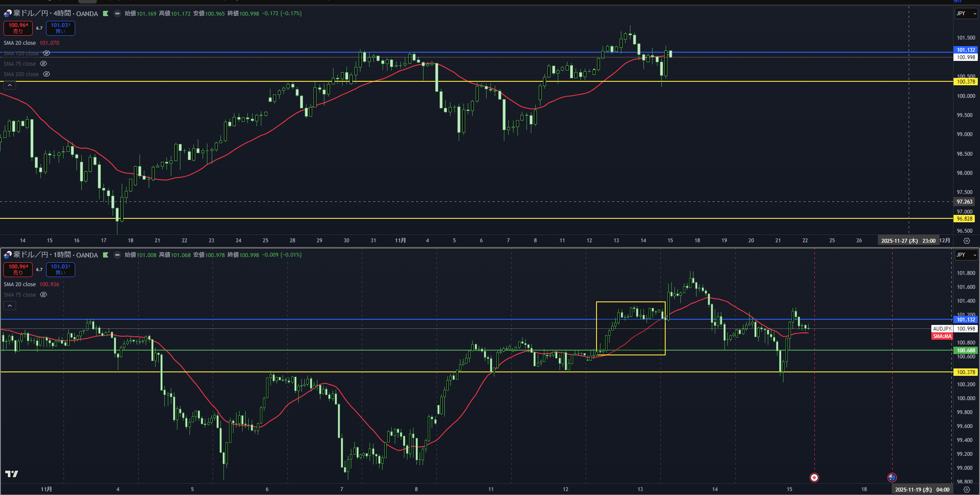This screenshot has height=495, width=980.
Task: Open chart settings gear on lower time axis
Action: pos(967,489)
